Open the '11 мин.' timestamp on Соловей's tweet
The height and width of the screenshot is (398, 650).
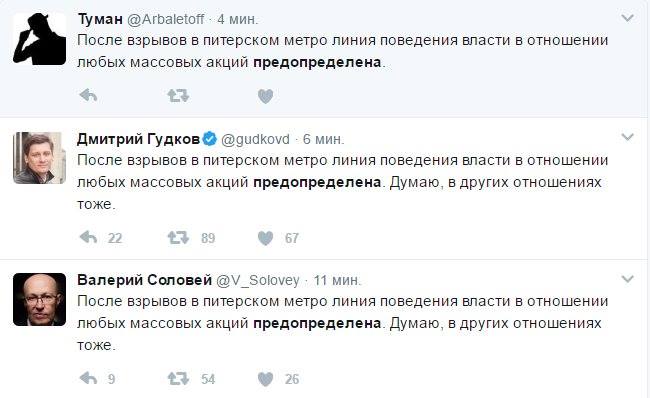pos(337,281)
